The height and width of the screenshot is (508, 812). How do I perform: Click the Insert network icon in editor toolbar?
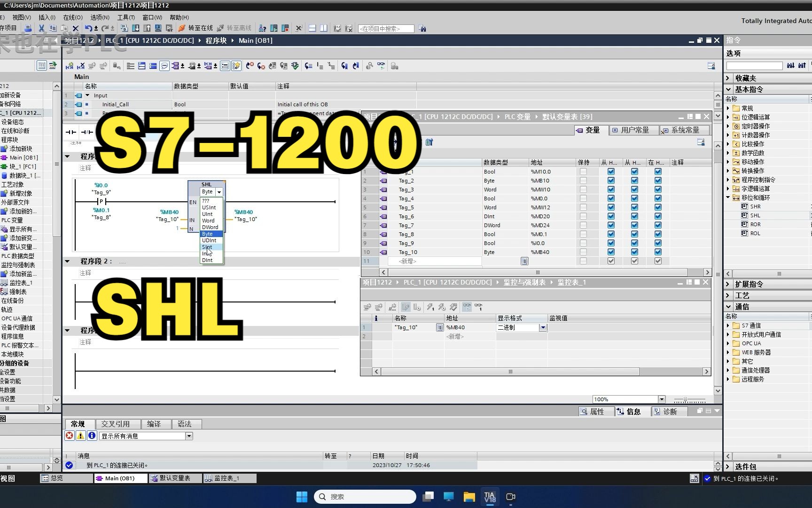[70, 66]
